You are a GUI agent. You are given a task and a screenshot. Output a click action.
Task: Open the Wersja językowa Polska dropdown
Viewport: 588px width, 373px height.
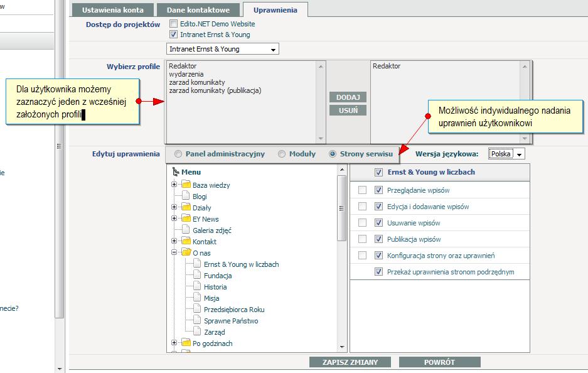tap(506, 154)
